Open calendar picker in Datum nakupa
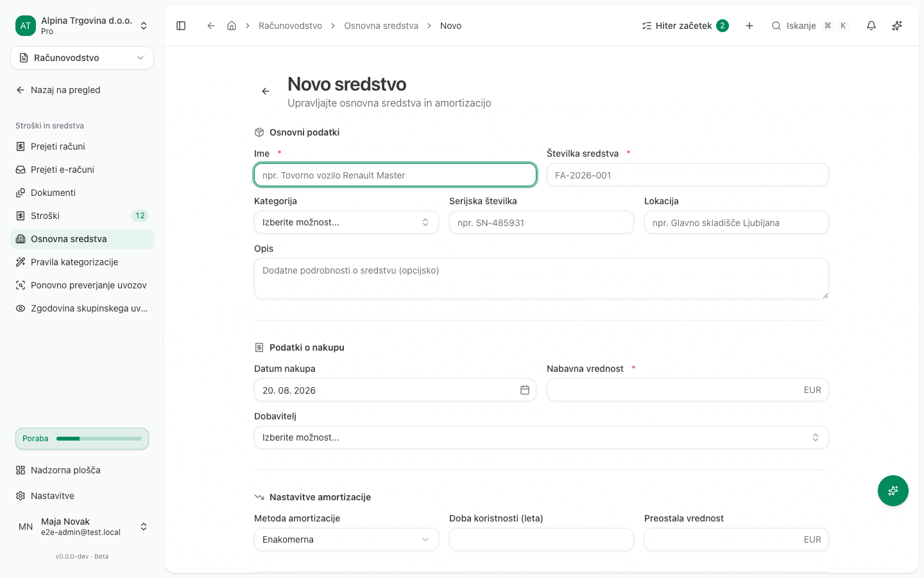Viewport: 924px width, 578px height. click(x=525, y=390)
